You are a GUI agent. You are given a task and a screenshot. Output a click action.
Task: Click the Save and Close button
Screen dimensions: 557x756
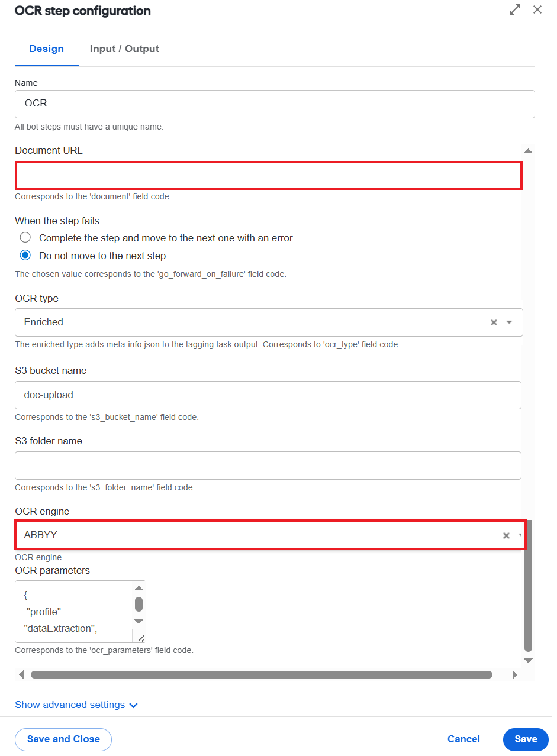click(63, 739)
